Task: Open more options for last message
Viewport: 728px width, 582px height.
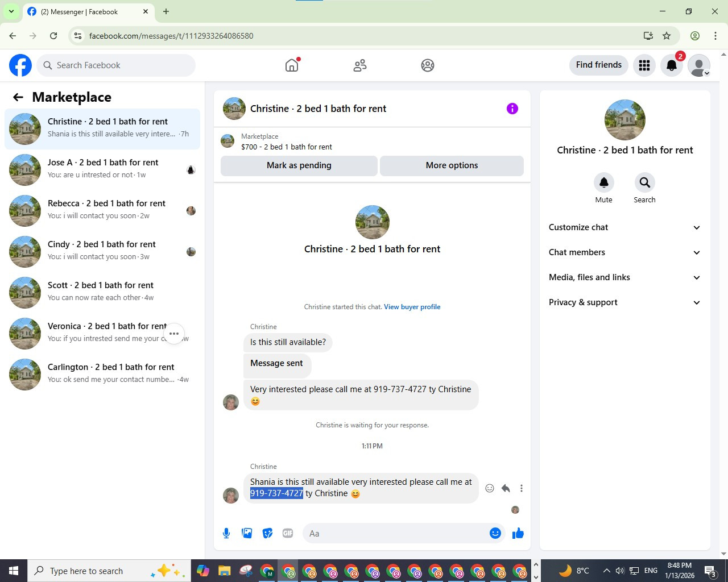Action: (x=522, y=488)
